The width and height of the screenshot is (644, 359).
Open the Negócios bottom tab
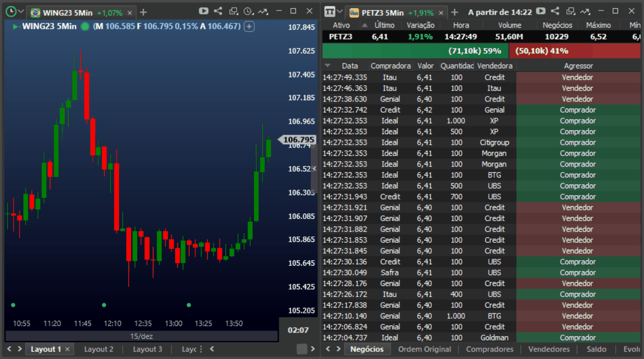[x=367, y=349]
